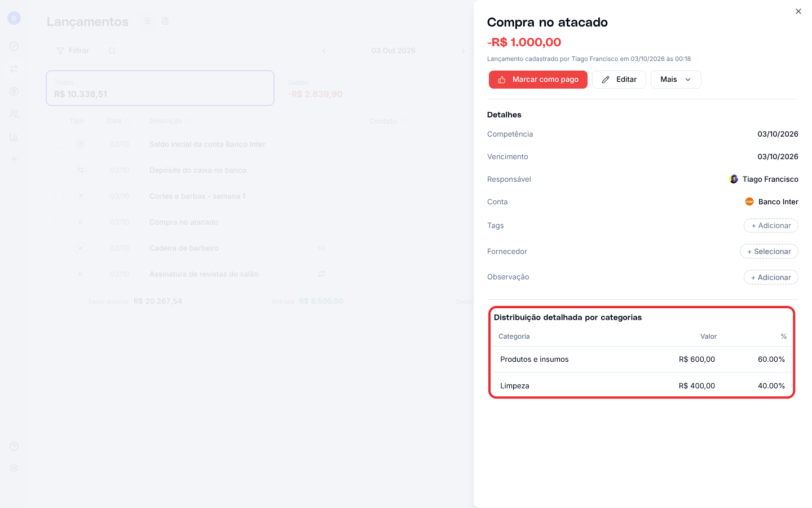The width and height of the screenshot is (812, 508).
Task: Click Marcar como pago button
Action: coord(538,80)
